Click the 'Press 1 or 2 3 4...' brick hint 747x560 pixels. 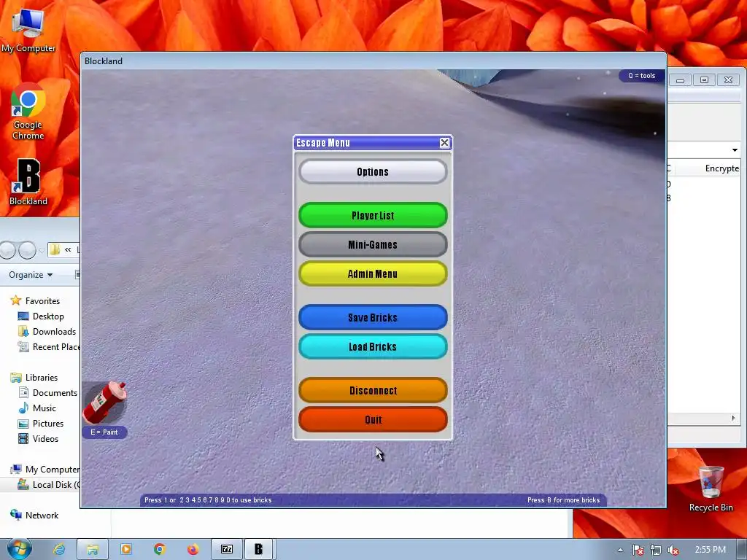click(x=208, y=500)
